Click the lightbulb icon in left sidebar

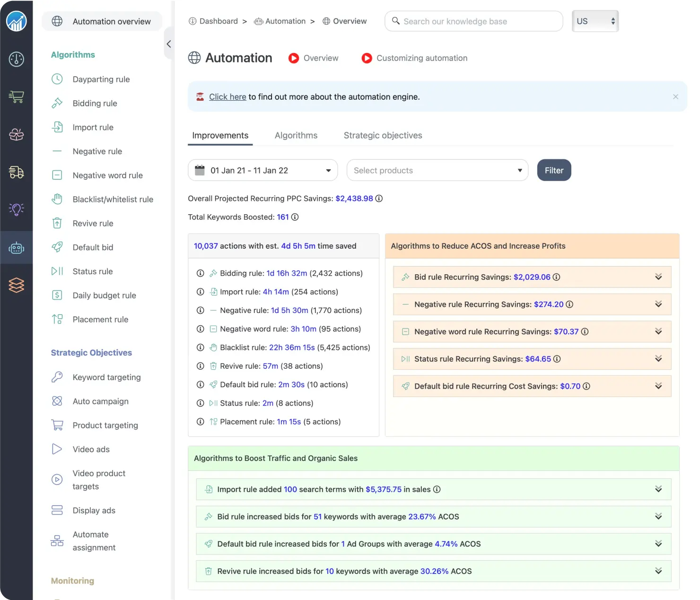(16, 209)
